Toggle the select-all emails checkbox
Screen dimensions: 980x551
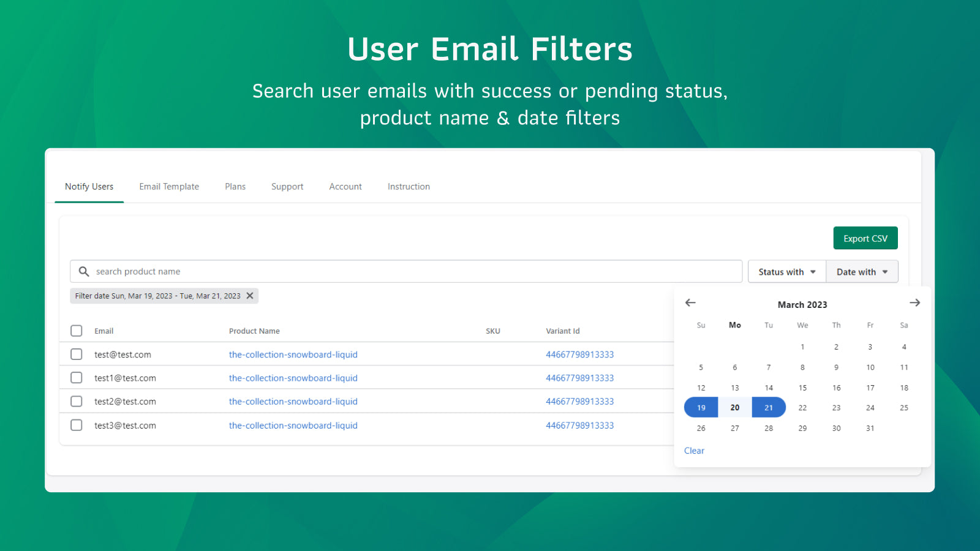tap(77, 331)
